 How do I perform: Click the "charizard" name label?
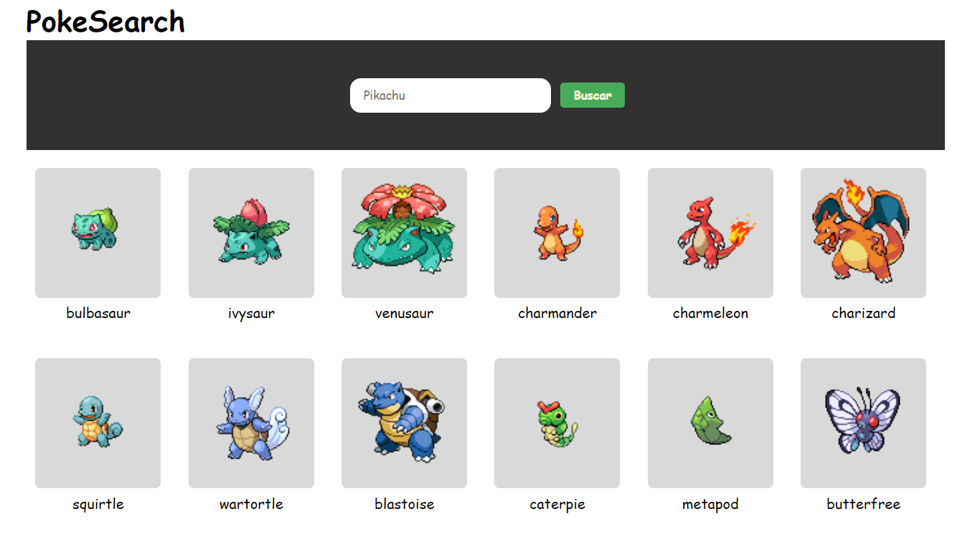coord(864,313)
